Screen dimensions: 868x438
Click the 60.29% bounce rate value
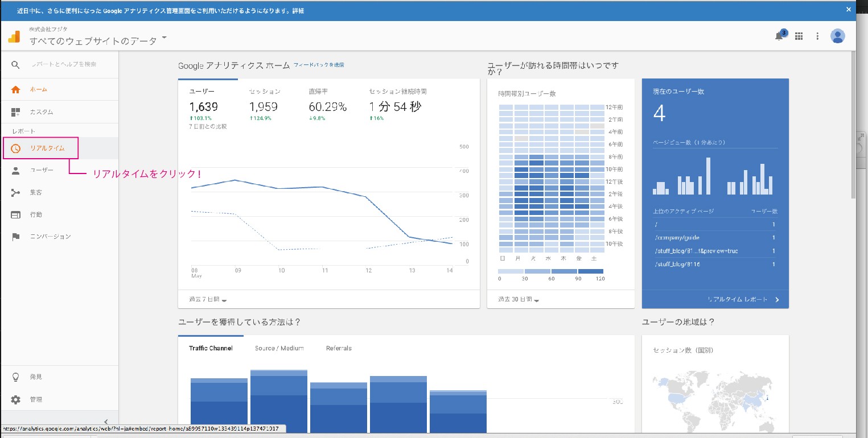pyautogui.click(x=327, y=106)
